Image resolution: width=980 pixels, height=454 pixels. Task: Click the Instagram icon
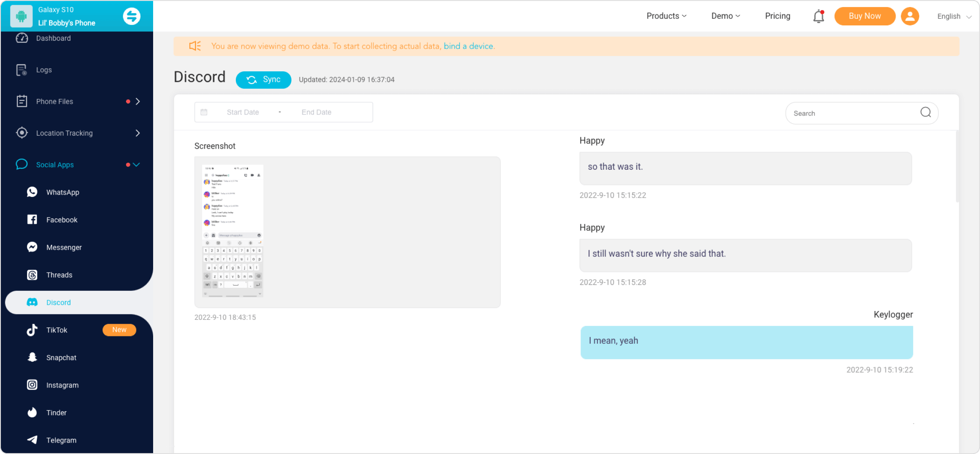point(32,385)
